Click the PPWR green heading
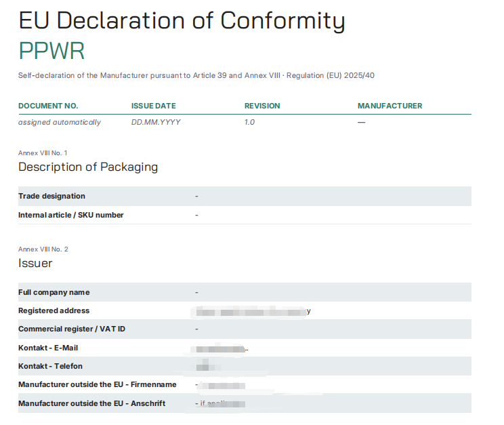The image size is (504, 425). [x=51, y=51]
